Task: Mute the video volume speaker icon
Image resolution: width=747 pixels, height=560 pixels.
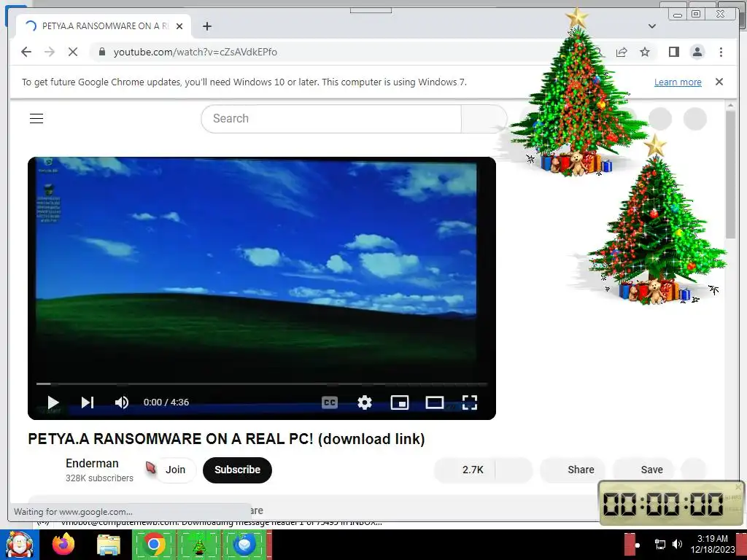Action: click(x=122, y=402)
